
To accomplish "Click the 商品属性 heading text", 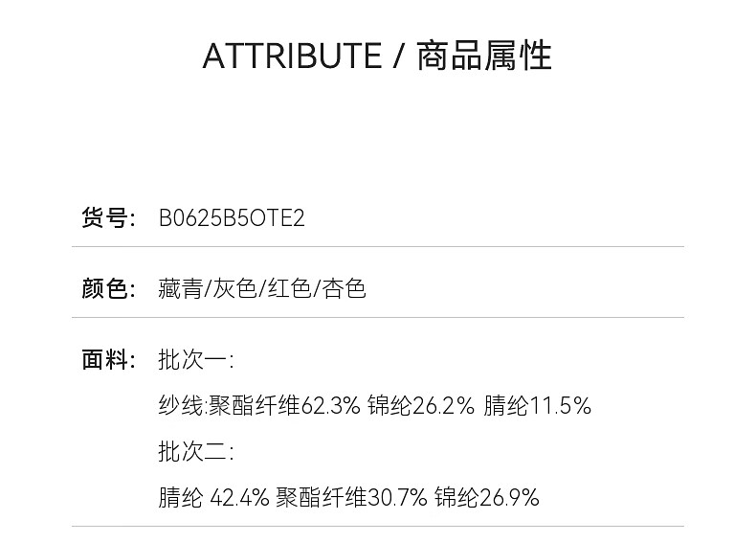I will (x=484, y=57).
